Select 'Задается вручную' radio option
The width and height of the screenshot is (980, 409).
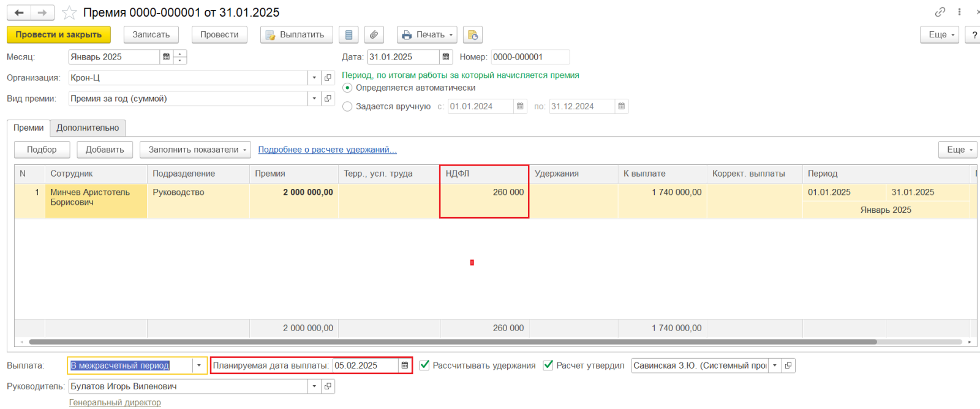point(347,107)
